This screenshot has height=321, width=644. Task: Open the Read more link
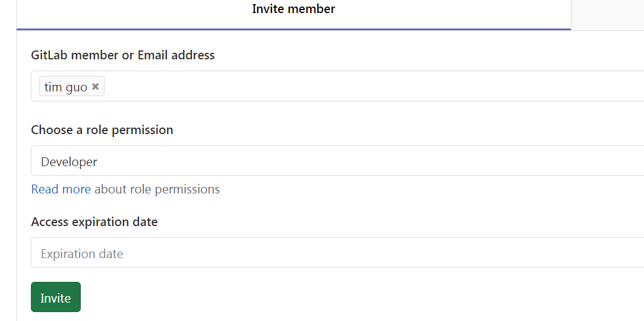(x=61, y=189)
